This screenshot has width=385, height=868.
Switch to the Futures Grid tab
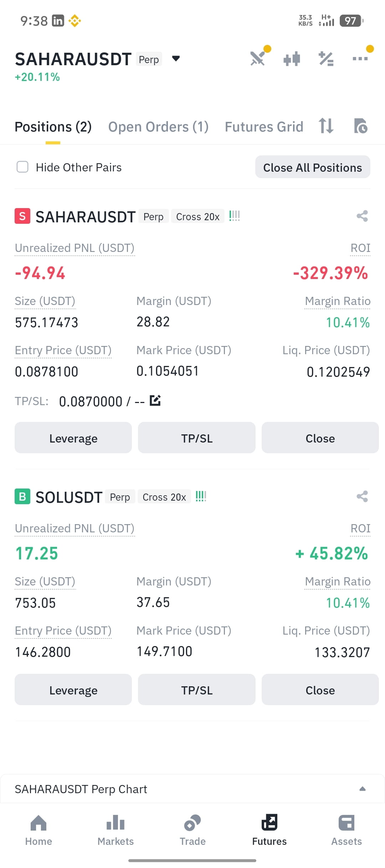pyautogui.click(x=264, y=127)
